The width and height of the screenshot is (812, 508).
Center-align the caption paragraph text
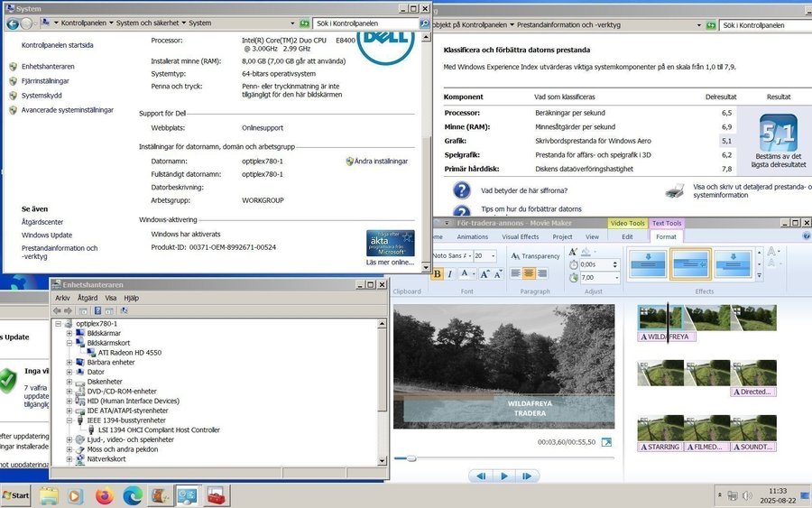click(529, 273)
